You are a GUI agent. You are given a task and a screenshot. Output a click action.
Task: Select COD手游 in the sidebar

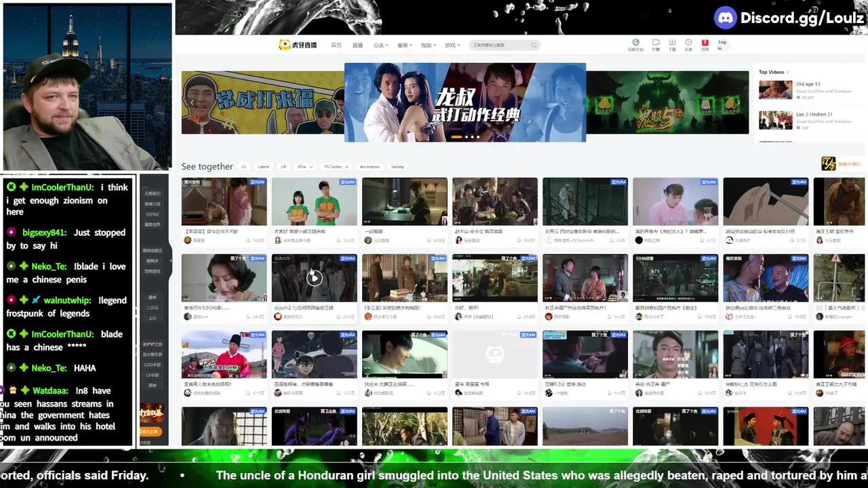click(x=153, y=365)
